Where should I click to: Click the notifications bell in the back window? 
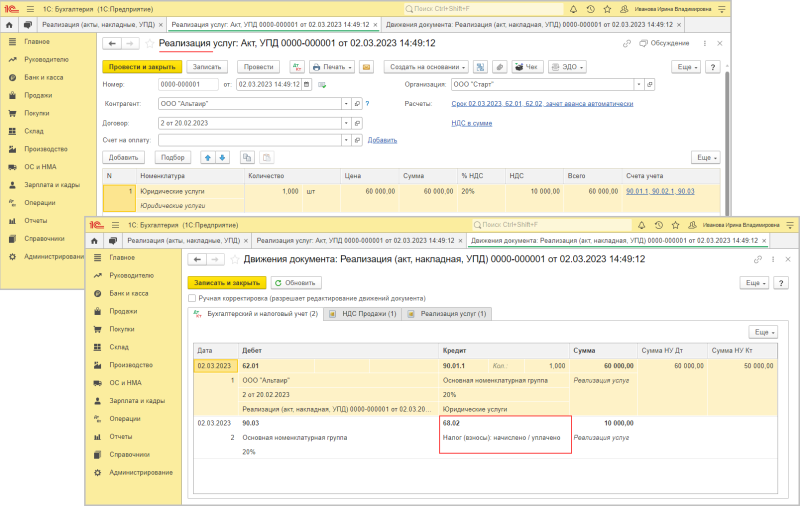click(573, 9)
